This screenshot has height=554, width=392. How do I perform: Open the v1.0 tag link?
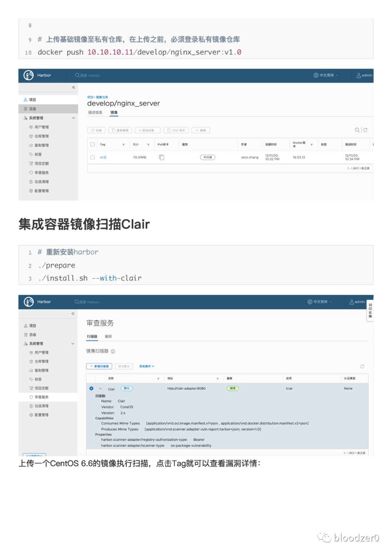coord(103,157)
